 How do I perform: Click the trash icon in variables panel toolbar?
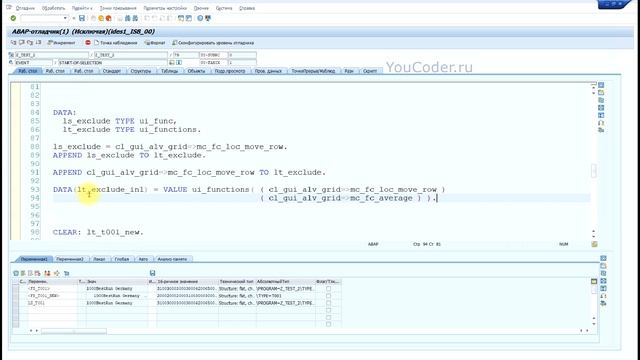click(16, 273)
